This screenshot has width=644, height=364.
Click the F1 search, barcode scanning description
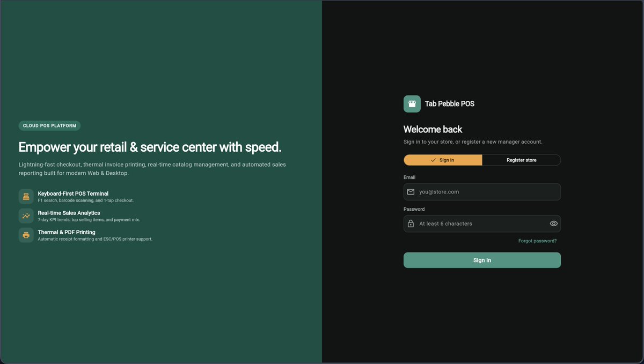point(86,200)
